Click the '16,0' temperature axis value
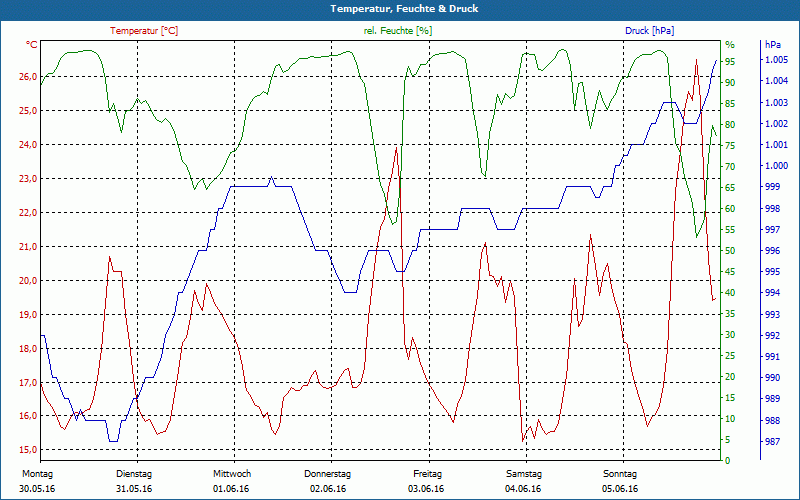Image resolution: width=800 pixels, height=500 pixels. pyautogui.click(x=28, y=416)
